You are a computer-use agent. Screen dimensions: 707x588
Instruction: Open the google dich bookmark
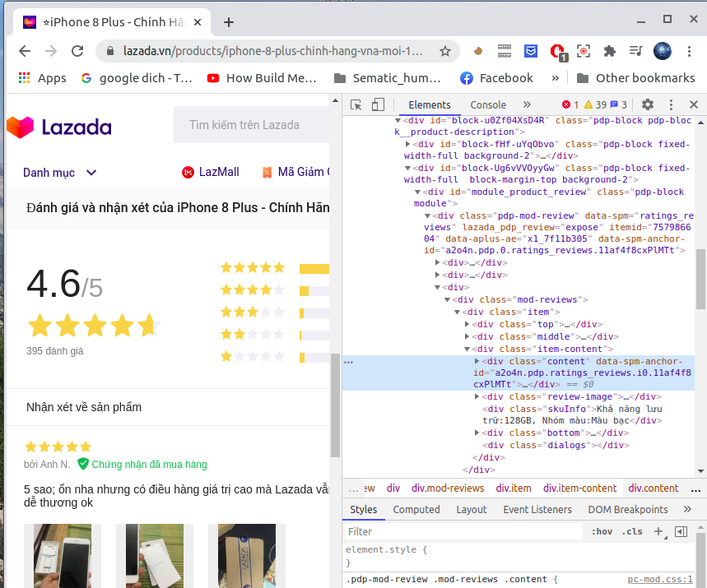pos(137,78)
